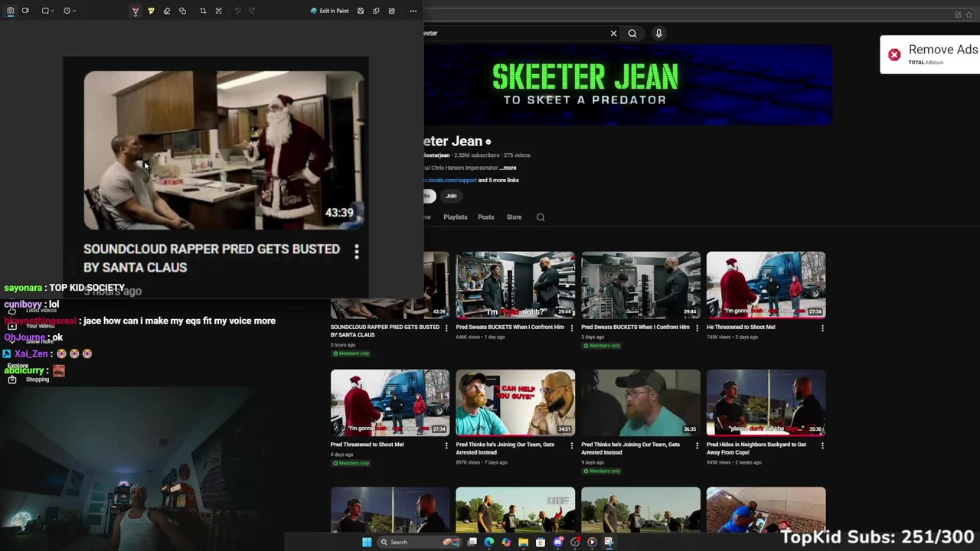Open options for the snipped video card
This screenshot has width=980, height=551.
pyautogui.click(x=356, y=251)
